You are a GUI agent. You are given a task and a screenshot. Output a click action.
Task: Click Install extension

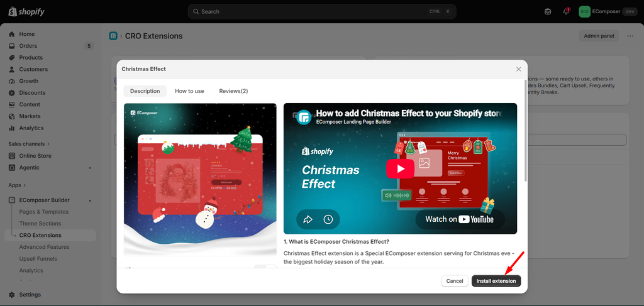[496, 281]
